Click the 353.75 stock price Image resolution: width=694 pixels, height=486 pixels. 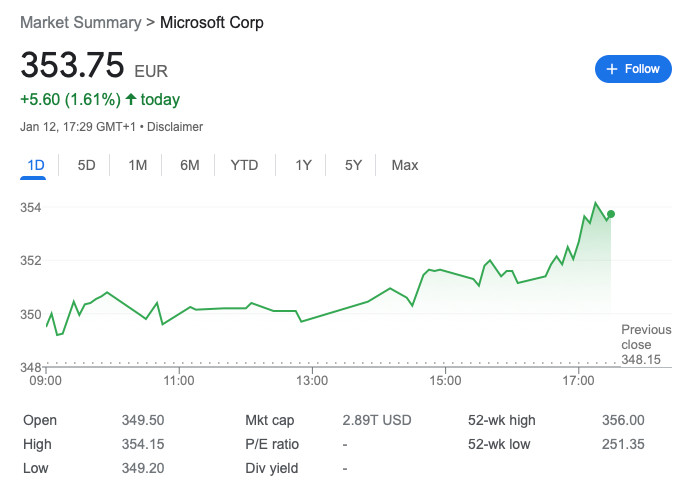[72, 65]
